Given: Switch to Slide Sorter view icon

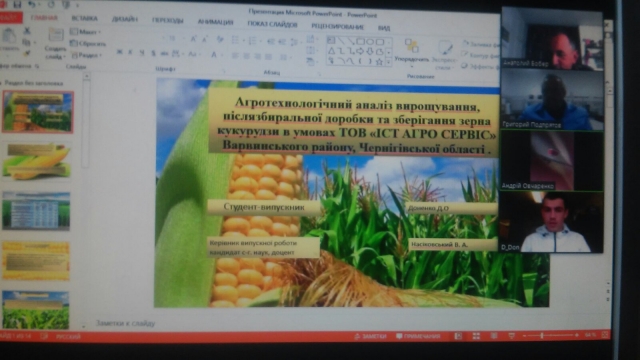Looking at the screenshot, I should 476,336.
